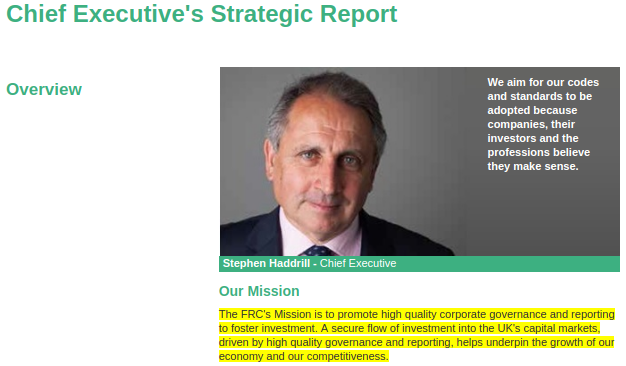Click the polka-dot tie in the photo

coord(318,251)
